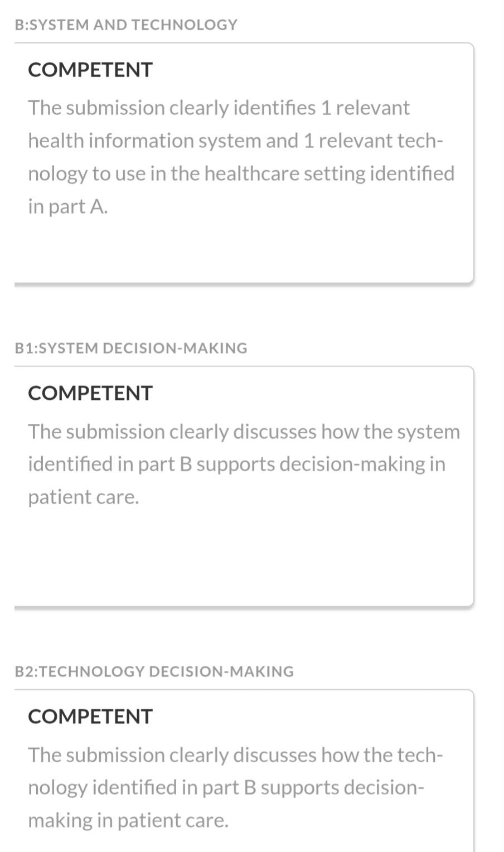Open the System Decision-Making rubric card
504x852 pixels.
(x=244, y=486)
